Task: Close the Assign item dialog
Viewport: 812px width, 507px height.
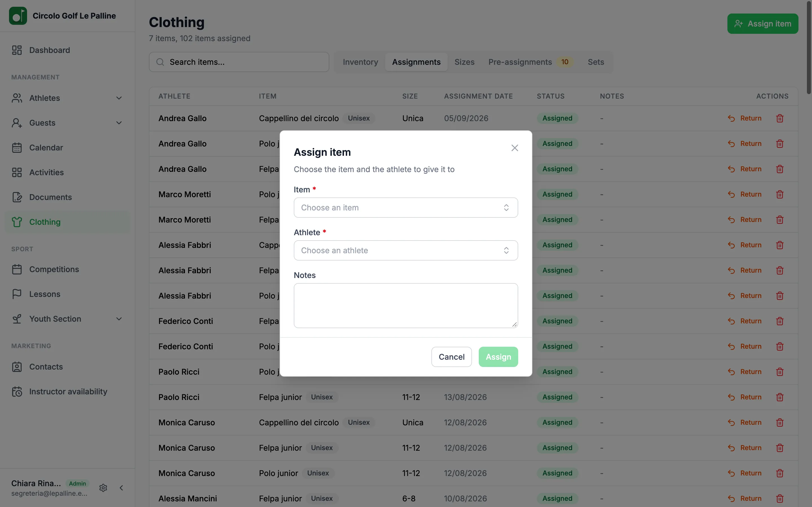Action: coord(515,148)
